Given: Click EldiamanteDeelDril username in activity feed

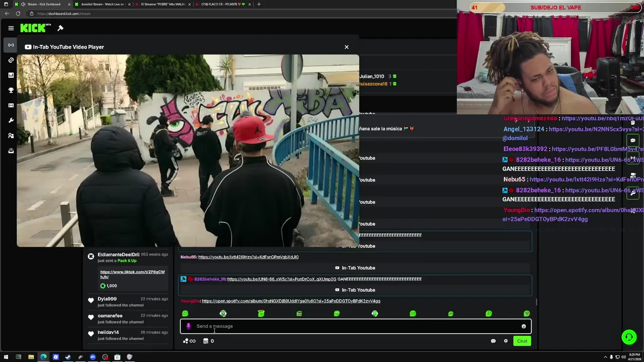Looking at the screenshot, I should (118, 254).
